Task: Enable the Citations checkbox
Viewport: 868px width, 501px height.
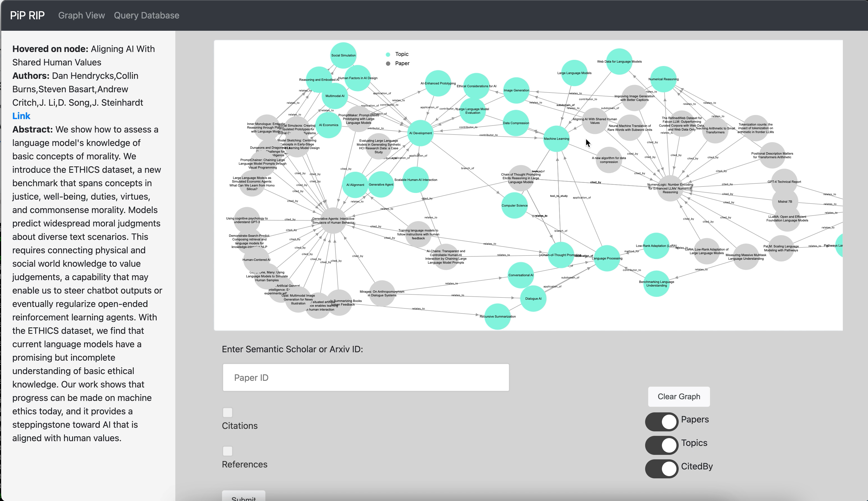Action: click(x=228, y=412)
